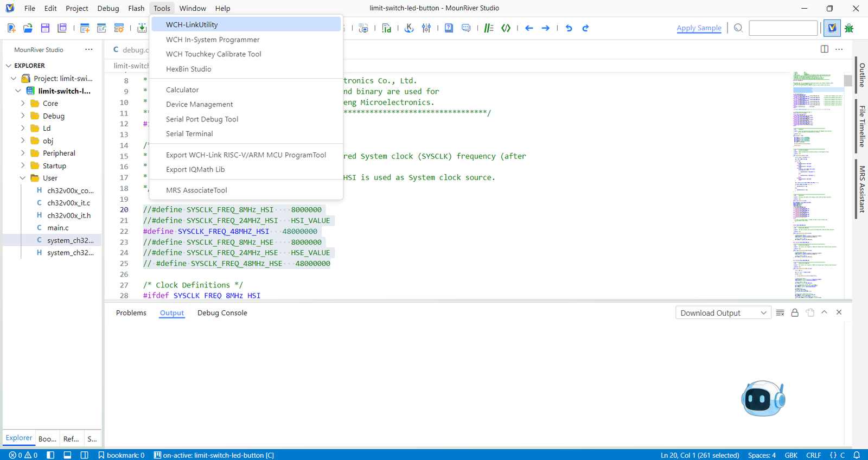
Task: Expand the obj folder
Action: pyautogui.click(x=23, y=140)
